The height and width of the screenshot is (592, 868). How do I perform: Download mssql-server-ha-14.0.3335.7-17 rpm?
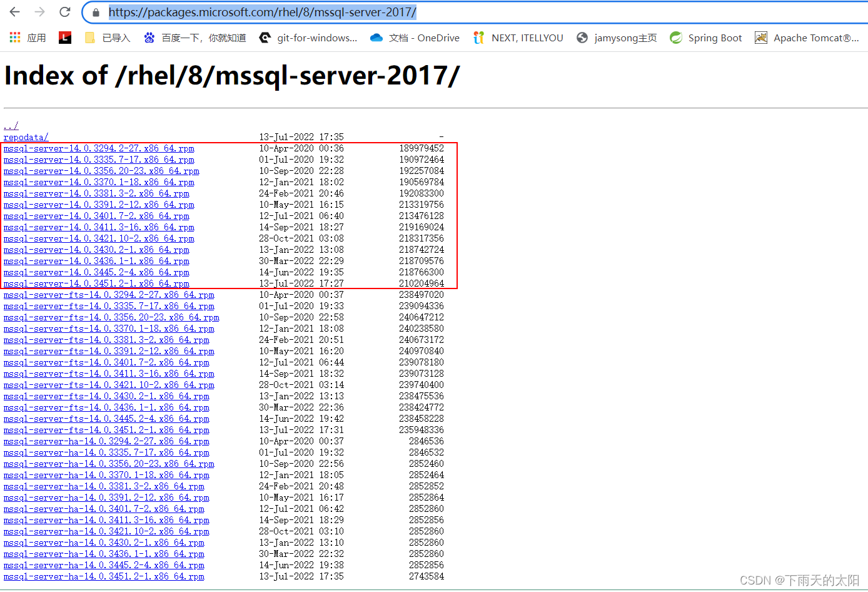tap(106, 452)
